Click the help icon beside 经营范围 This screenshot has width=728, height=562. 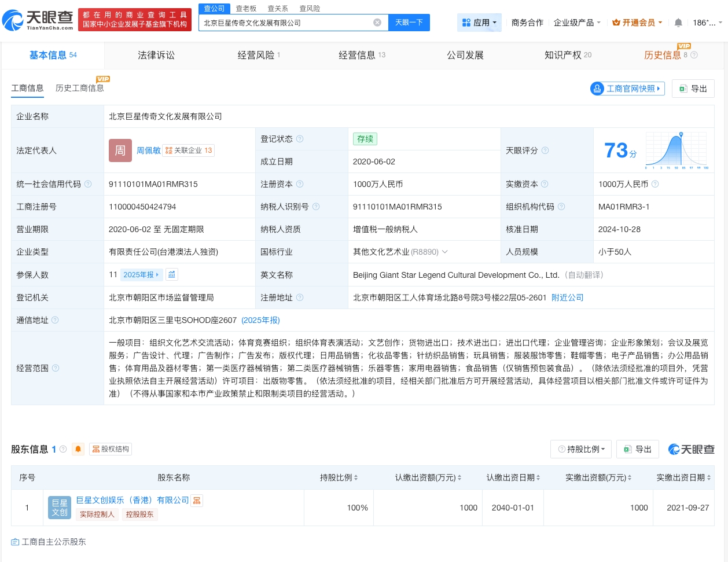(x=56, y=368)
